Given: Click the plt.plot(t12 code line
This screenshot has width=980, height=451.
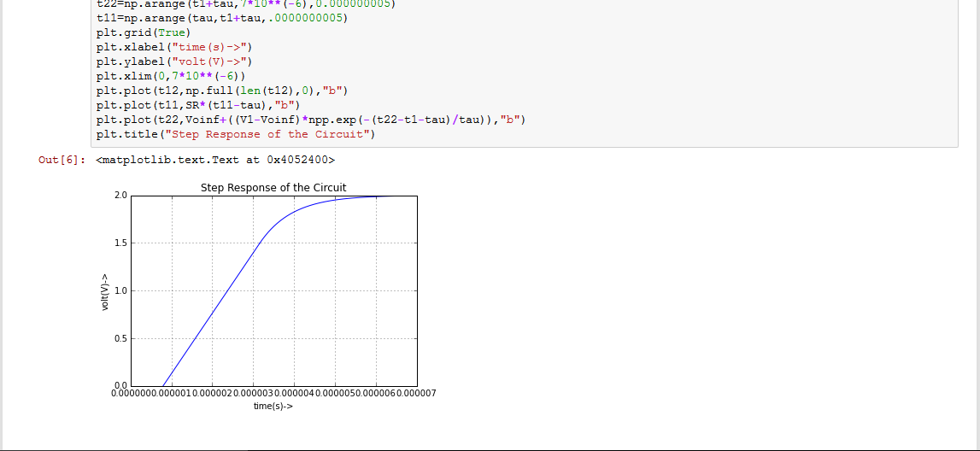Looking at the screenshot, I should [x=222, y=91].
